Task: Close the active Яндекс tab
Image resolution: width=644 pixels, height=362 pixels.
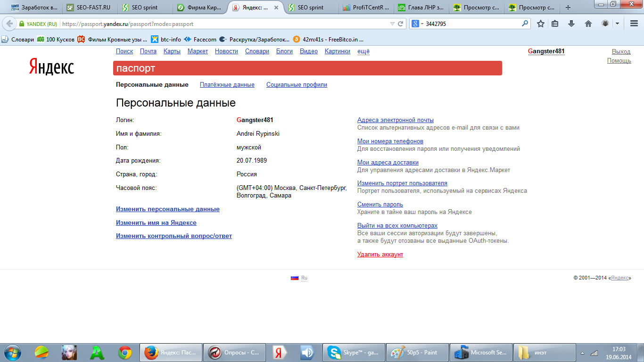Action: coord(277,8)
